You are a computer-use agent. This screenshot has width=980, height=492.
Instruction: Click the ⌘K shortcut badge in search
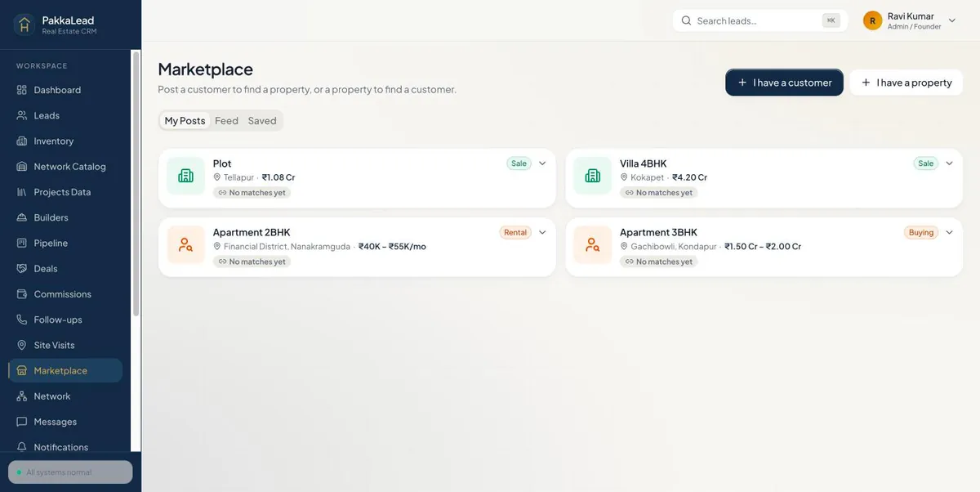(831, 20)
